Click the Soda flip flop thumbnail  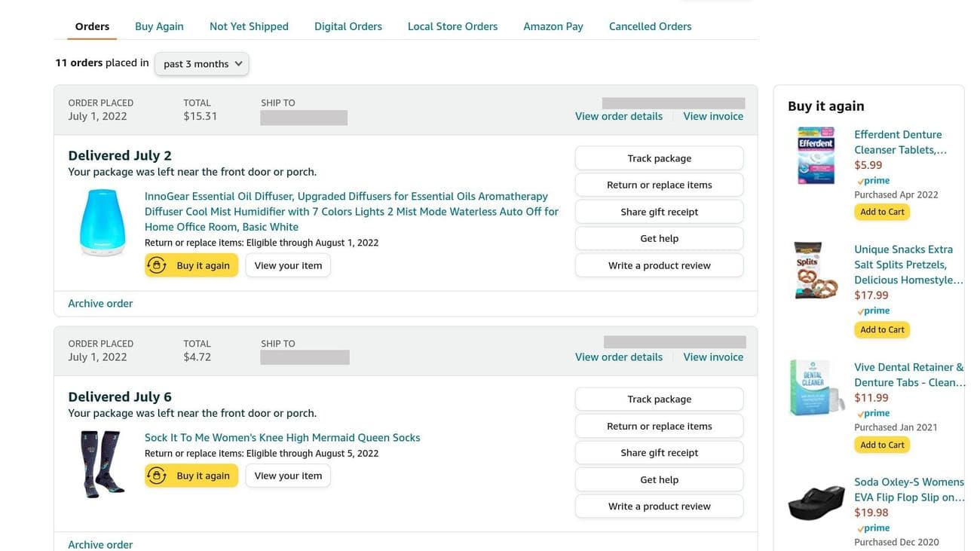pos(816,503)
